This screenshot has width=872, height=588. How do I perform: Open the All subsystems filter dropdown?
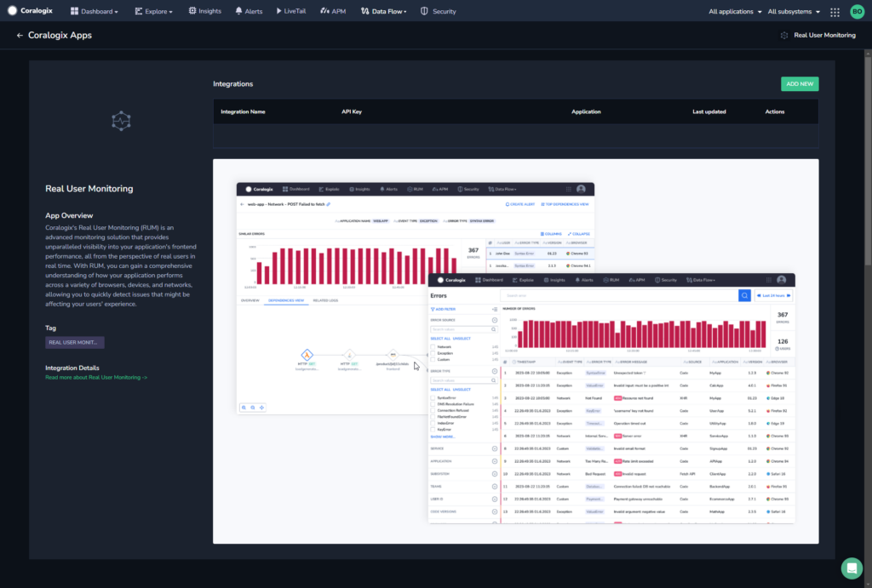[794, 12]
